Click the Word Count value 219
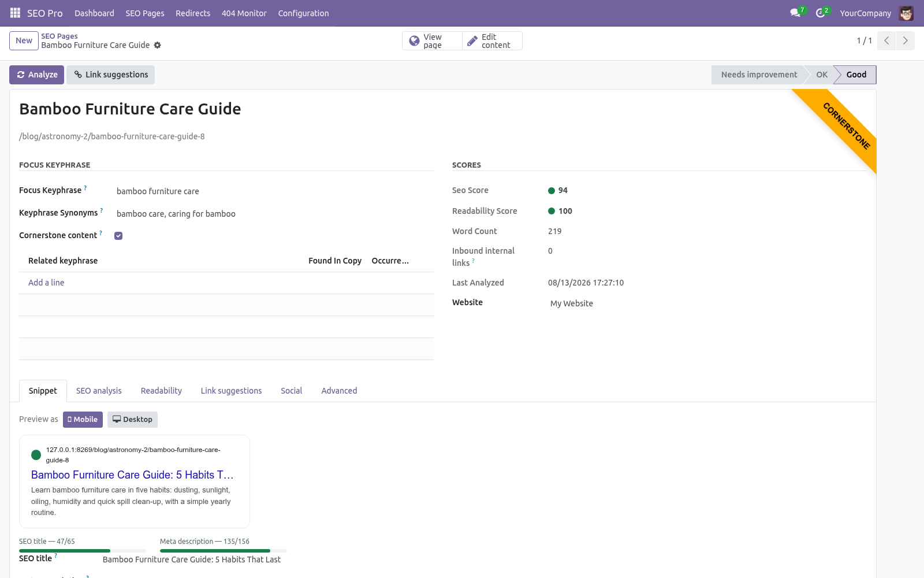Image resolution: width=924 pixels, height=578 pixels. (554, 231)
